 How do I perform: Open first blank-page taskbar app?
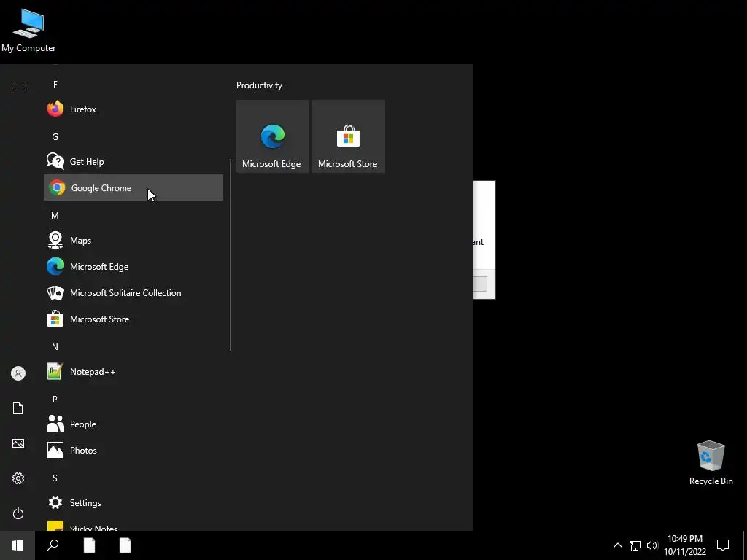pos(89,545)
